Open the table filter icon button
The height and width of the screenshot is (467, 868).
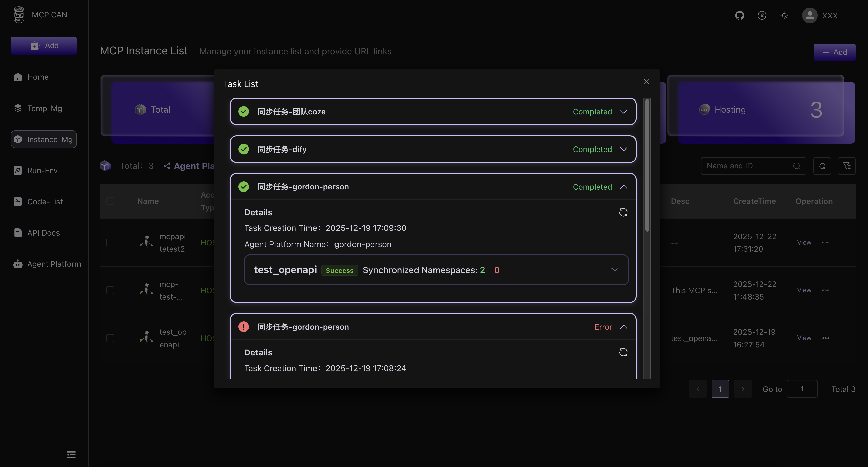[846, 166]
